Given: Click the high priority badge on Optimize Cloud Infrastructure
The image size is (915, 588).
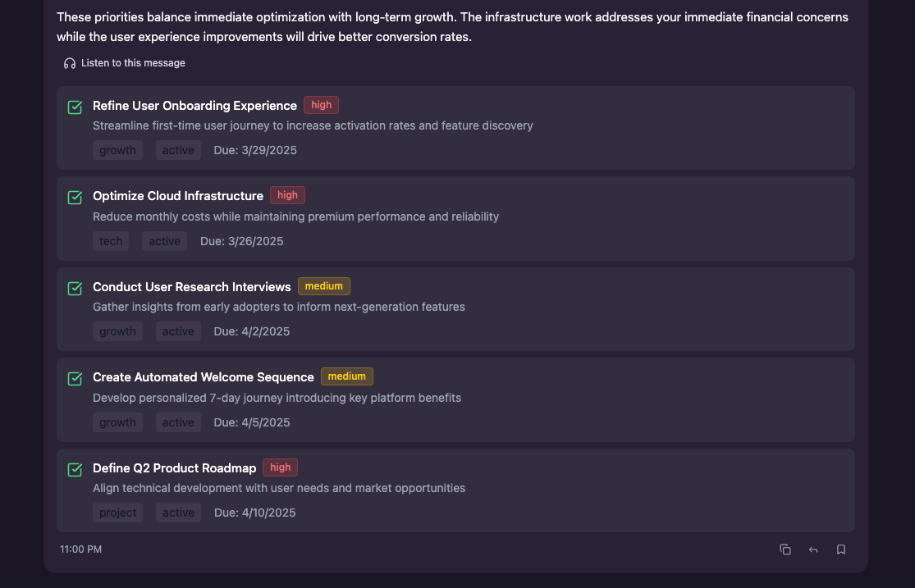Looking at the screenshot, I should point(287,195).
